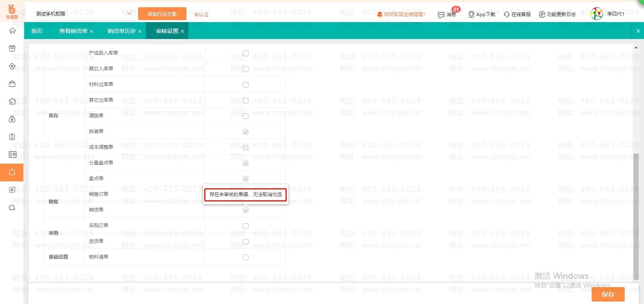644x304 pixels.
Task: Toggle the checked 分量盘点单 checkbox
Action: (x=246, y=163)
